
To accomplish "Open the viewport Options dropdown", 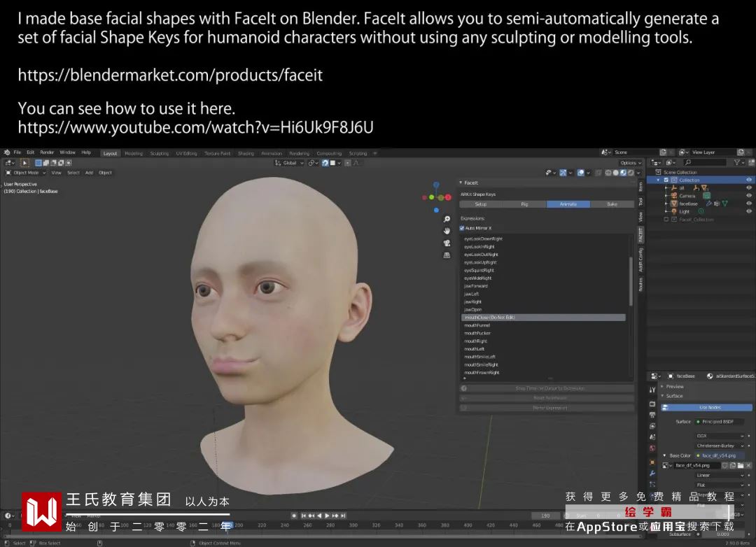I will 631,163.
